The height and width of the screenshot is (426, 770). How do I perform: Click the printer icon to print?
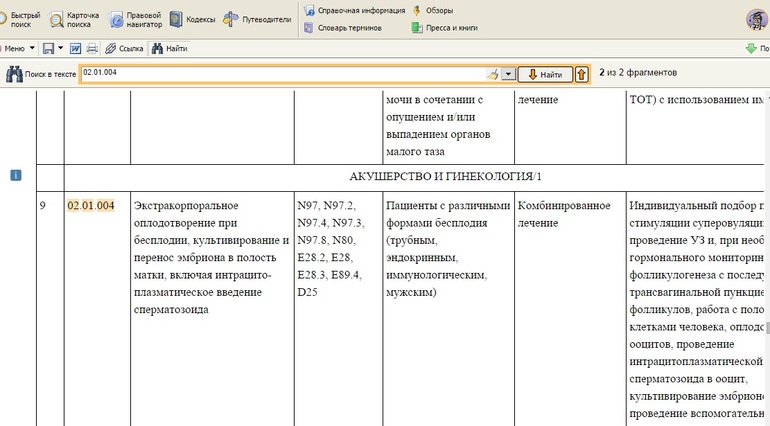coord(92,48)
